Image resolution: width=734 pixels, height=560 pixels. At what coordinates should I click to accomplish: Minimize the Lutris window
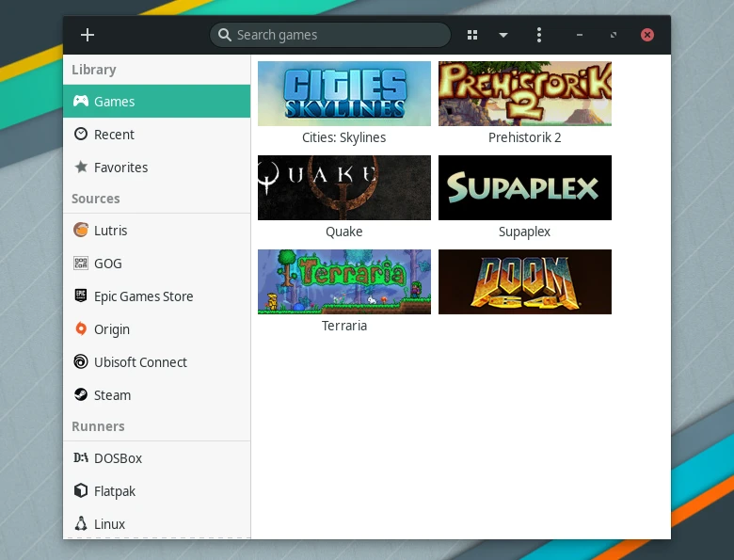coord(580,35)
